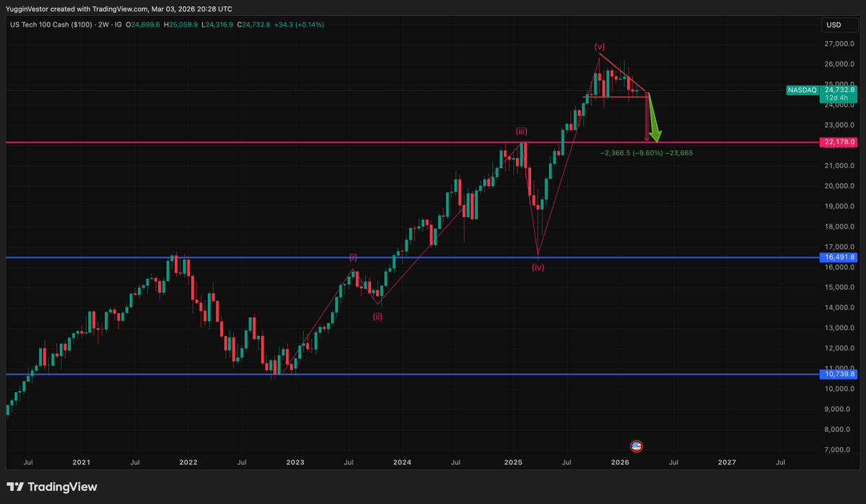Click the 2021 time axis label
Image resolution: width=866 pixels, height=504 pixels.
click(x=81, y=461)
